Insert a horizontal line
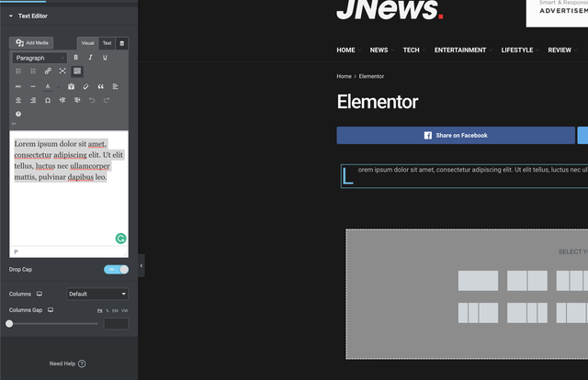Viewport: 588px width, 380px height. (33, 86)
